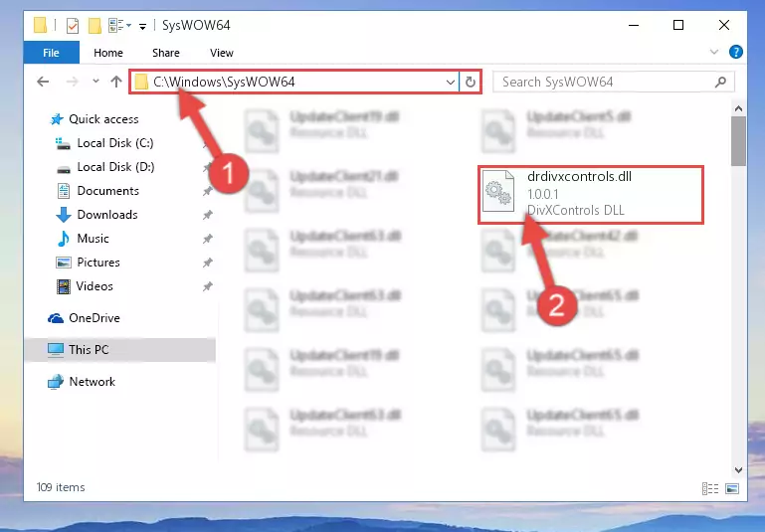765x532 pixels.
Task: Select This PC in navigation pane
Action: [x=120, y=350]
